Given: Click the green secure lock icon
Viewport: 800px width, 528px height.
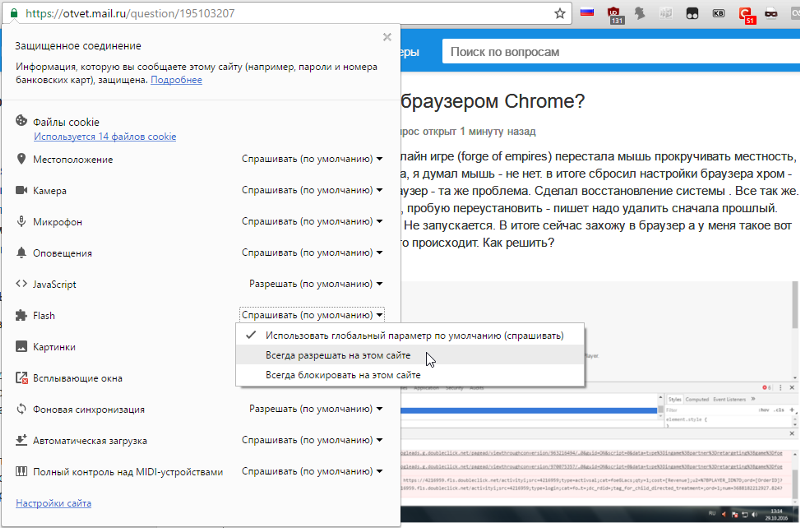Looking at the screenshot, I should click(x=14, y=13).
